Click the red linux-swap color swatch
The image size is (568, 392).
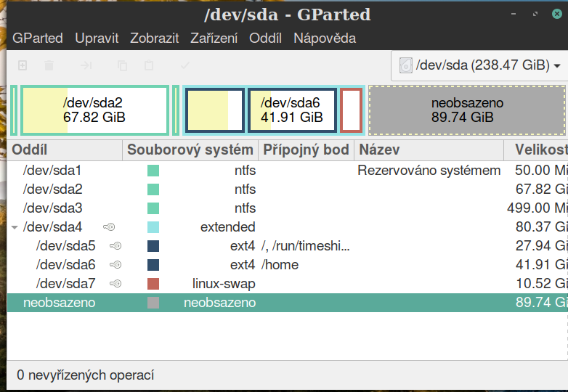click(153, 284)
